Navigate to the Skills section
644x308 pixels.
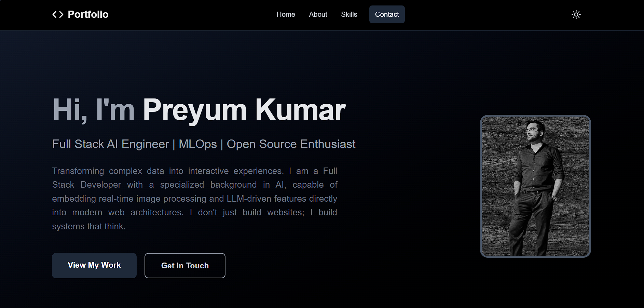349,14
